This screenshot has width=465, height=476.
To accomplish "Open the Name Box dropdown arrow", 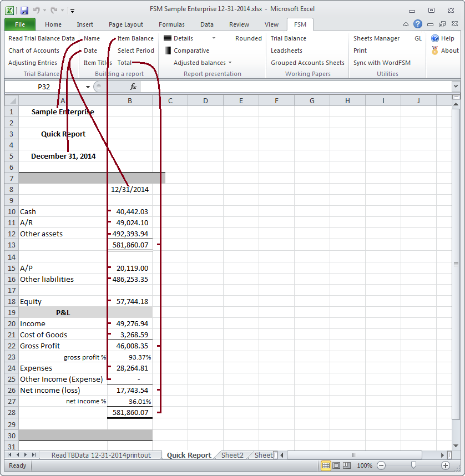I will pyautogui.click(x=88, y=87).
